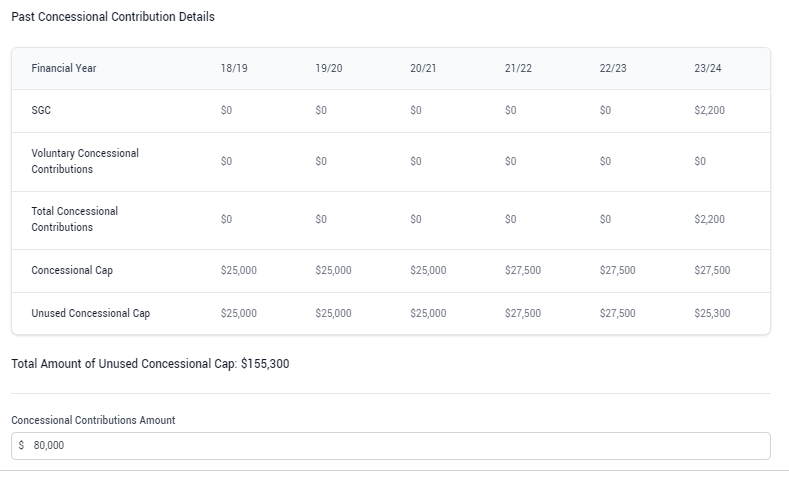
Task: Click the 23/24 unused cap value $25,300
Action: tap(712, 313)
